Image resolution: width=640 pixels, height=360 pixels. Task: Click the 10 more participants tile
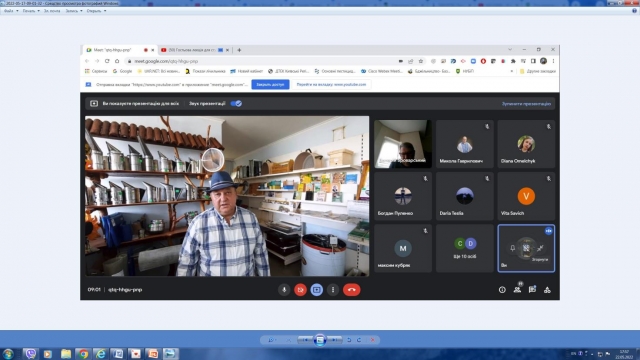coord(464,249)
